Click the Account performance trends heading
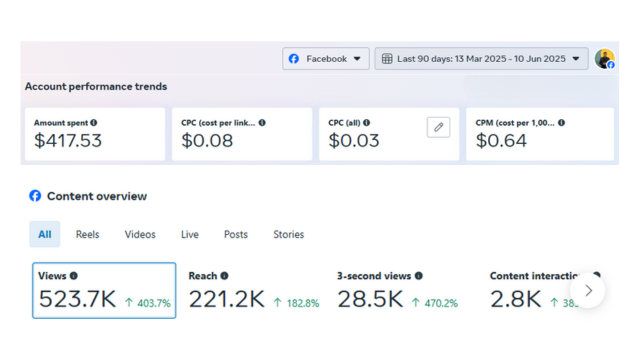Viewport: 640px width, 360px height. [x=96, y=87]
